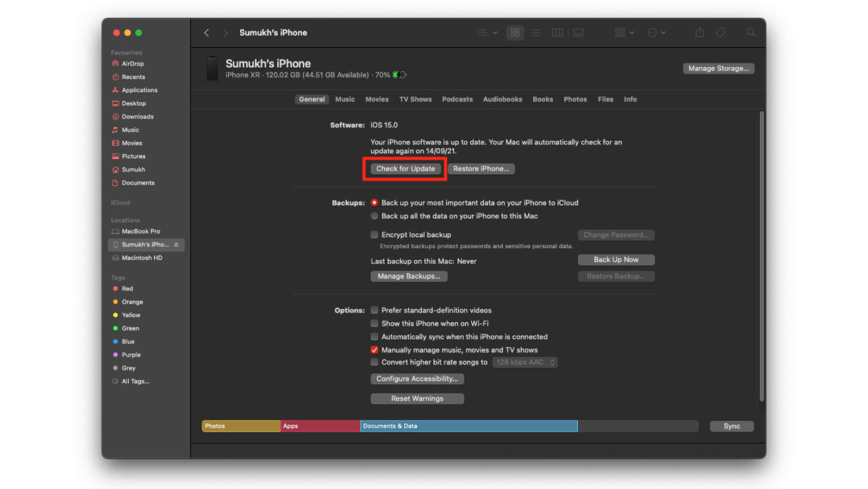The image size is (868, 489).
Task: Open Desktop in the sidebar
Action: [134, 103]
